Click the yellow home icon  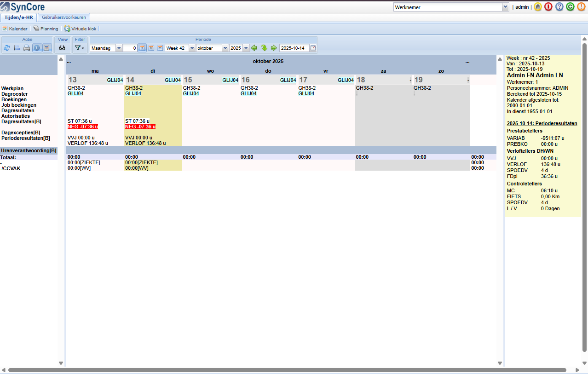pyautogui.click(x=537, y=7)
